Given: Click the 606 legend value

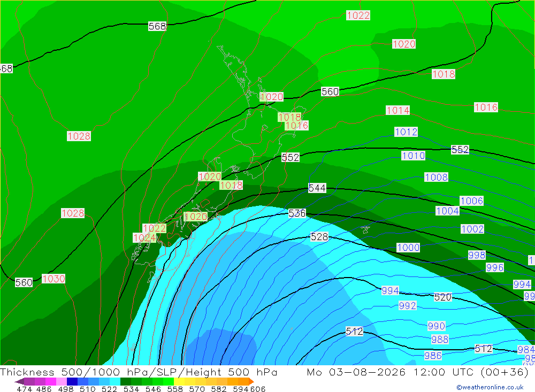Looking at the screenshot, I should [x=258, y=389].
